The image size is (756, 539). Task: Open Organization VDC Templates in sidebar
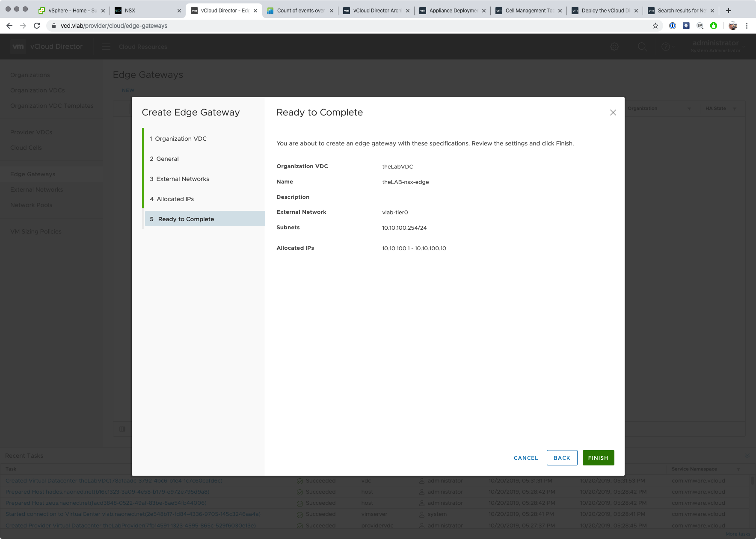click(52, 106)
